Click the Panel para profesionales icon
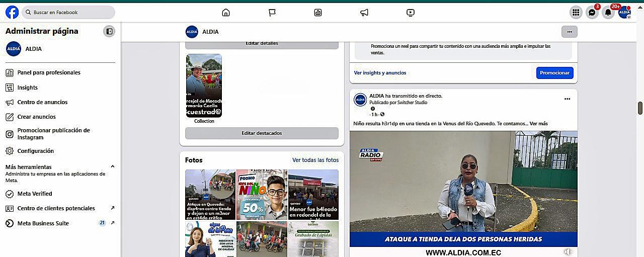The height and width of the screenshot is (257, 644). [x=10, y=72]
